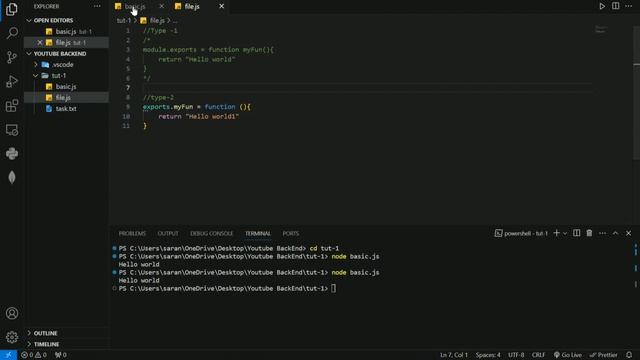
Task: Open basic.js in the tut-1 folder tree
Action: point(66,87)
